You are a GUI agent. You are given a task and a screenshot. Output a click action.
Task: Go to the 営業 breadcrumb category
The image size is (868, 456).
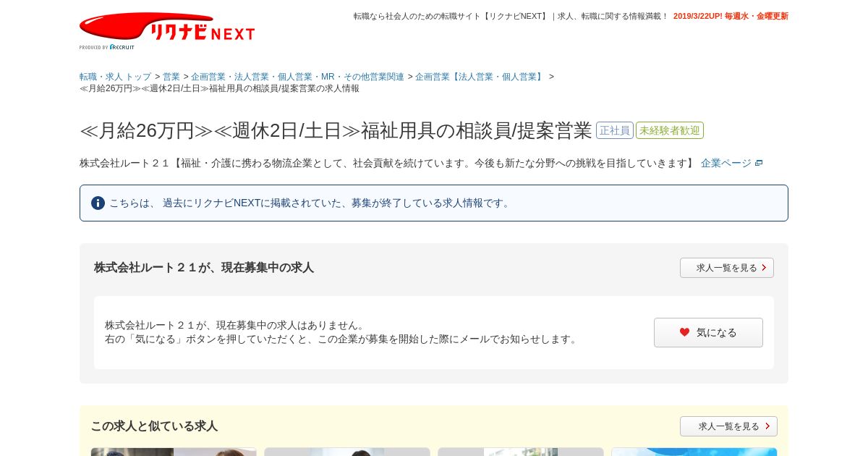171,77
